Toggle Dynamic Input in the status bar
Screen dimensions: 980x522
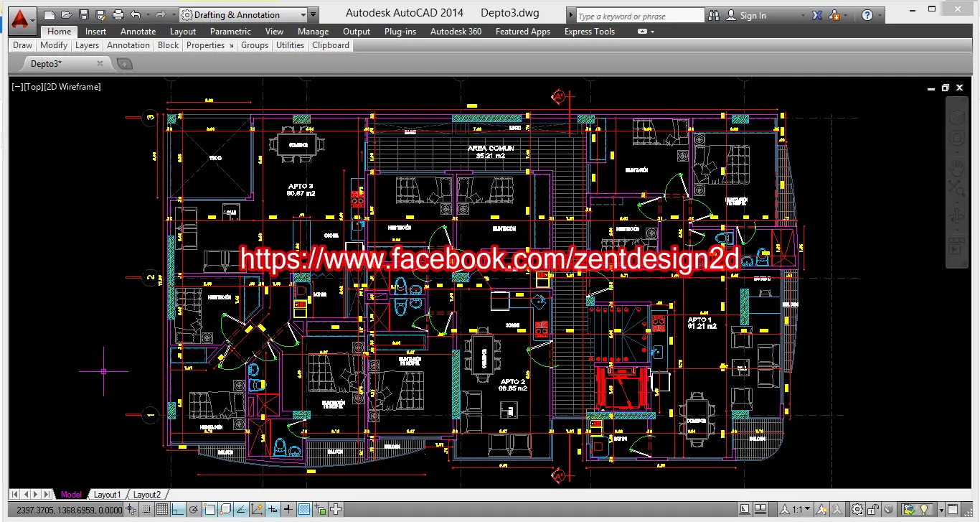(273, 510)
